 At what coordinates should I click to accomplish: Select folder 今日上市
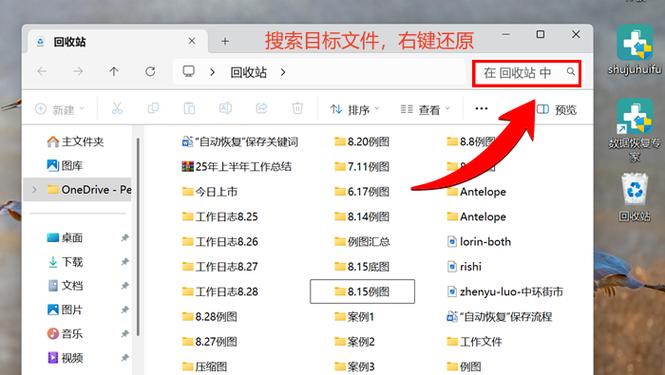(x=210, y=191)
